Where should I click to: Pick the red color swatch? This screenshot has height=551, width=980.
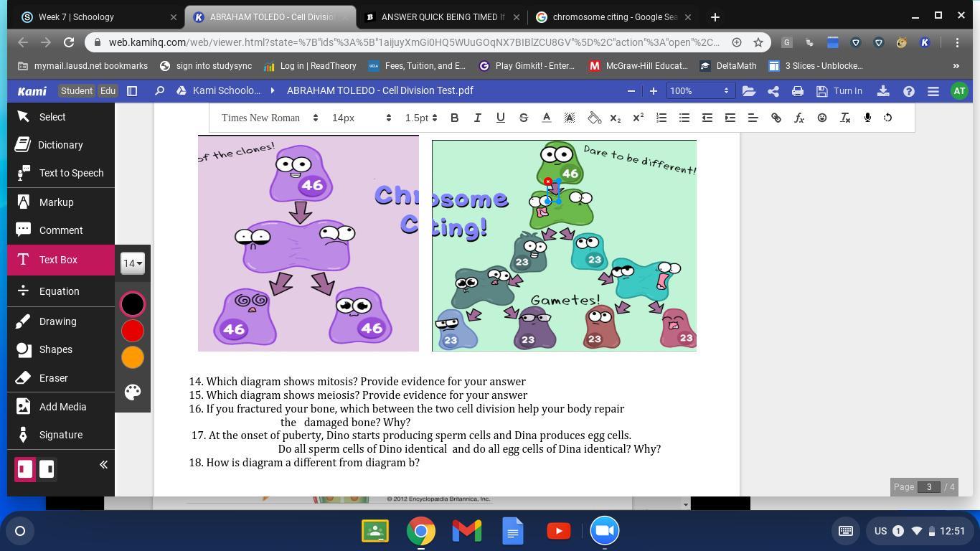133,331
